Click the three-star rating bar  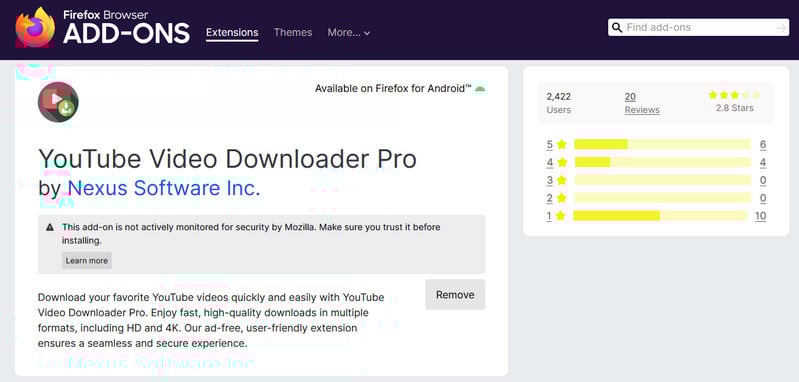pos(662,180)
